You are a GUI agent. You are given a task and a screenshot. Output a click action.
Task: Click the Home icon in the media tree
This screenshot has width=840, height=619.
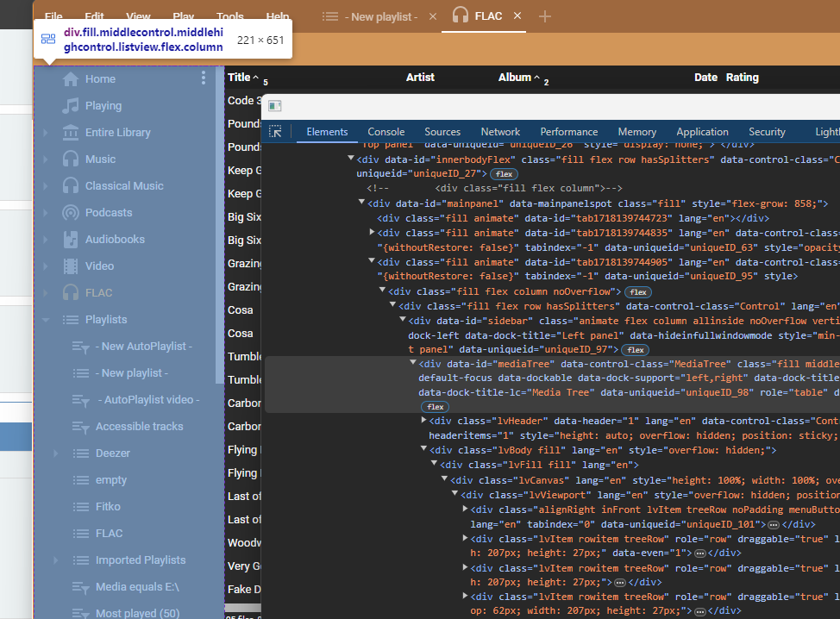(71, 79)
